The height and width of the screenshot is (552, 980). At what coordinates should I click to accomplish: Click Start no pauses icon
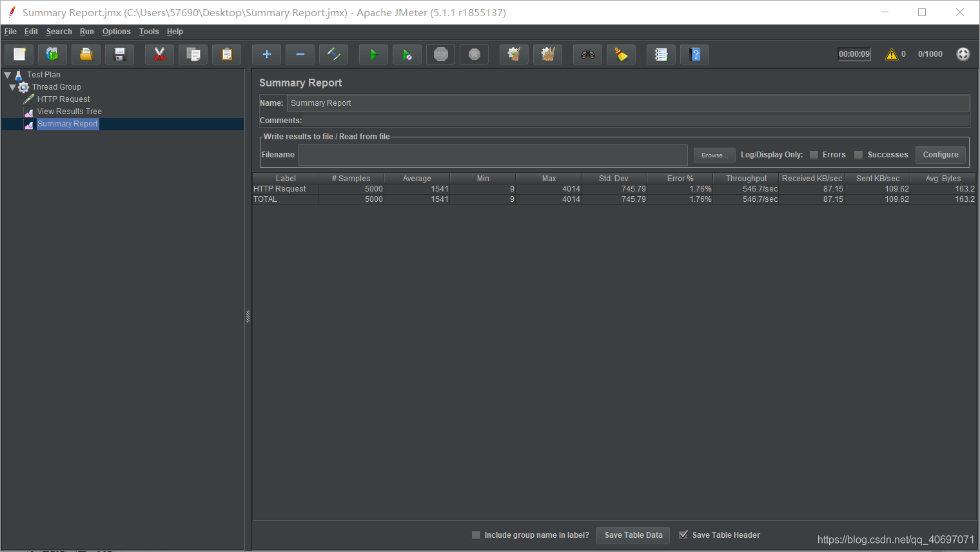[x=407, y=54]
